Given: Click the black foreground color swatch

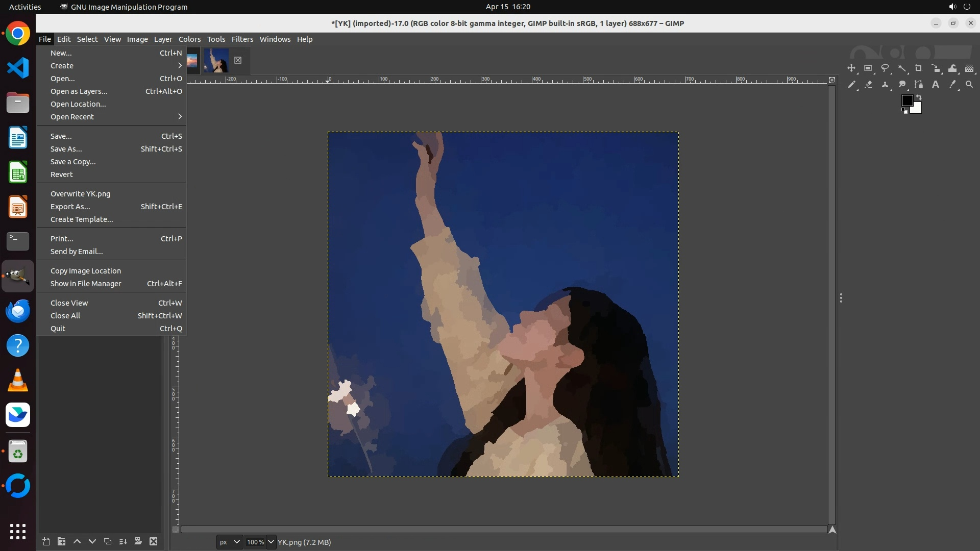Looking at the screenshot, I should point(907,101).
